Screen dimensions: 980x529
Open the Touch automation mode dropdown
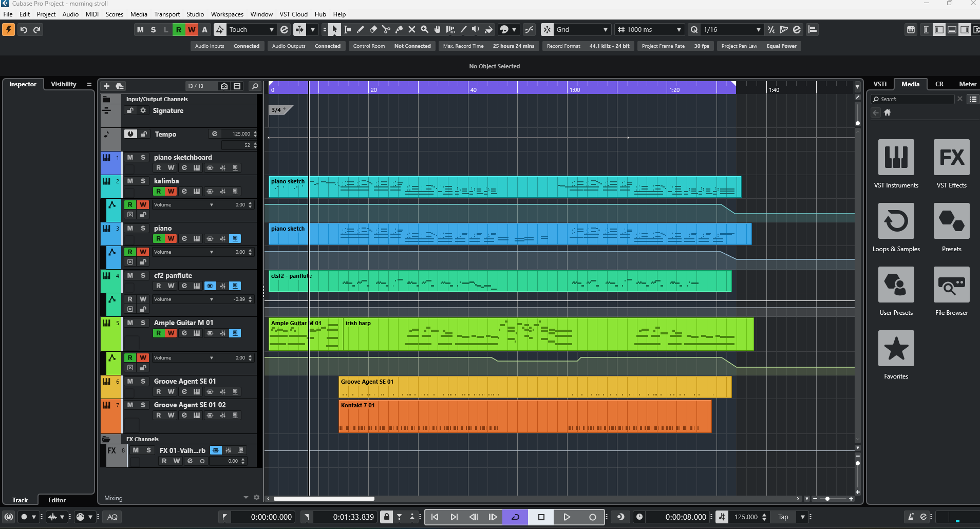(x=251, y=30)
